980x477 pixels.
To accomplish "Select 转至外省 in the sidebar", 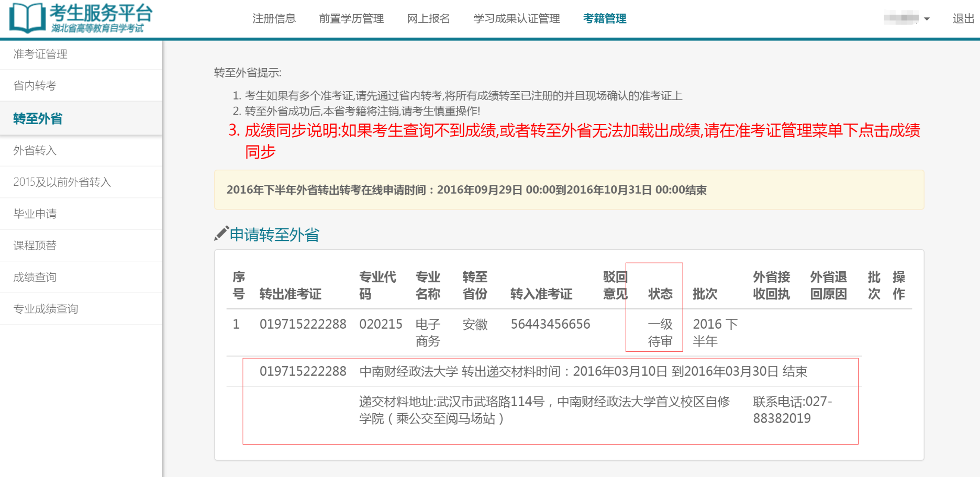I will point(81,118).
